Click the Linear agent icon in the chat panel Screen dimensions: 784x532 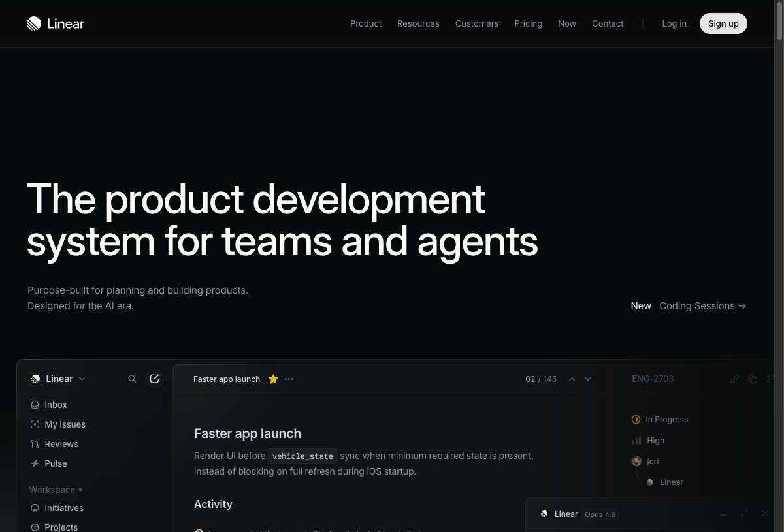click(x=544, y=514)
